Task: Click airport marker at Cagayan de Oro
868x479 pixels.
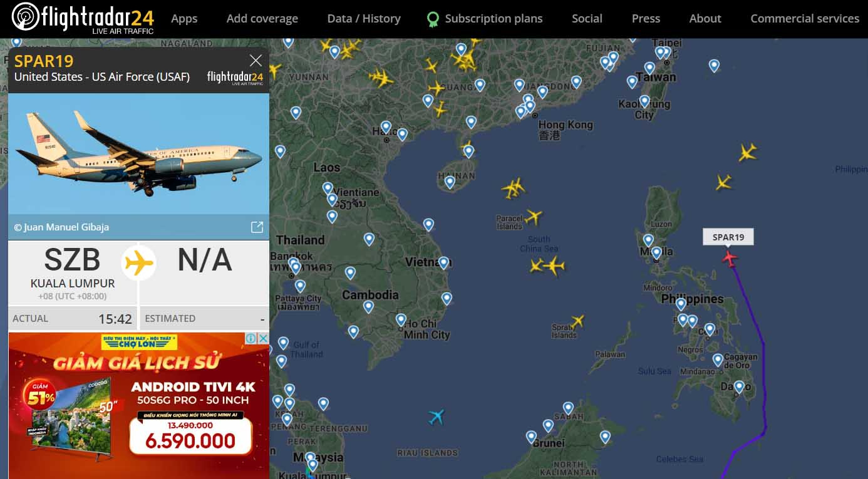Action: coord(718,360)
